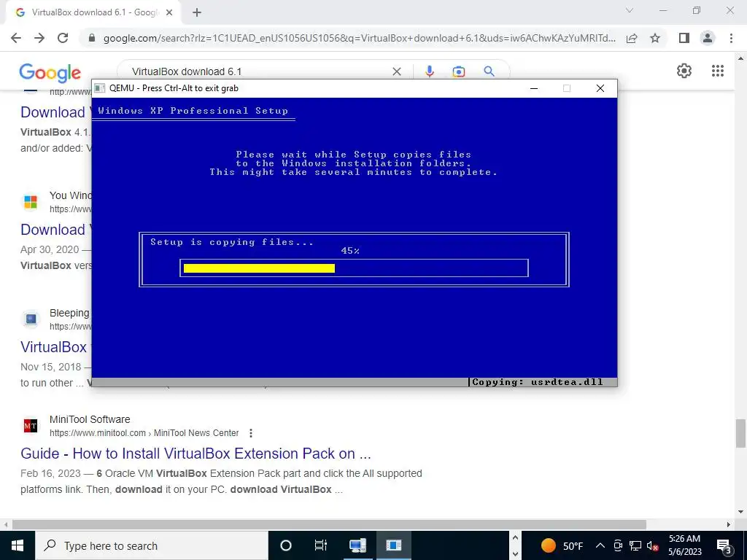This screenshot has height=560, width=747.
Task: Click the Microsoft-logo result favicon
Action: [31, 201]
